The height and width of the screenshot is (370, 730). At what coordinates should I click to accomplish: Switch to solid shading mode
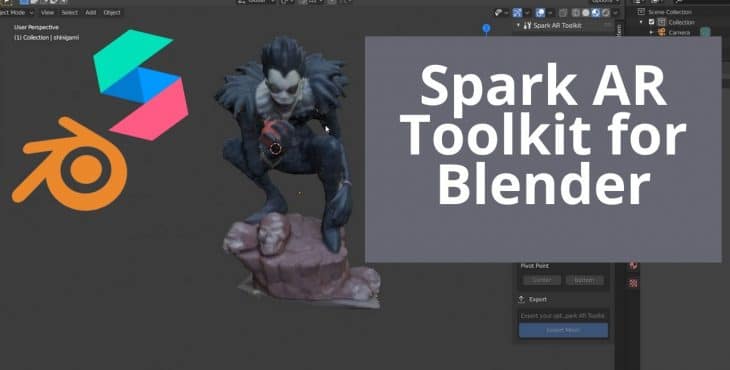click(x=586, y=13)
